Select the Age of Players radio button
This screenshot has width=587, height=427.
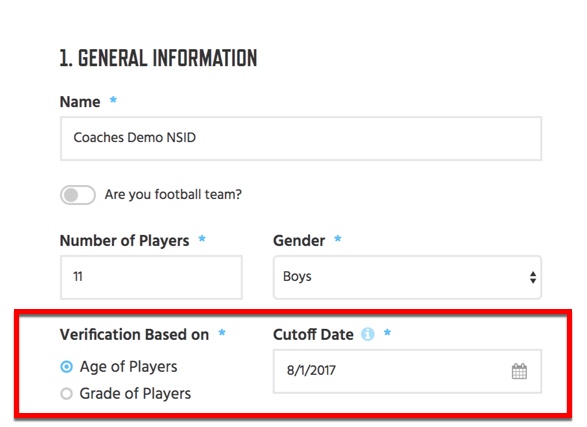coord(67,367)
